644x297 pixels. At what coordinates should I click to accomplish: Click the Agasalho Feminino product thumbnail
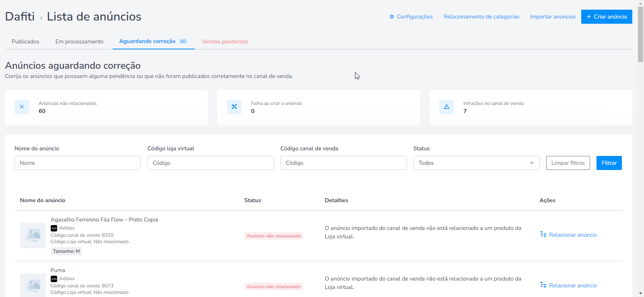[33, 236]
